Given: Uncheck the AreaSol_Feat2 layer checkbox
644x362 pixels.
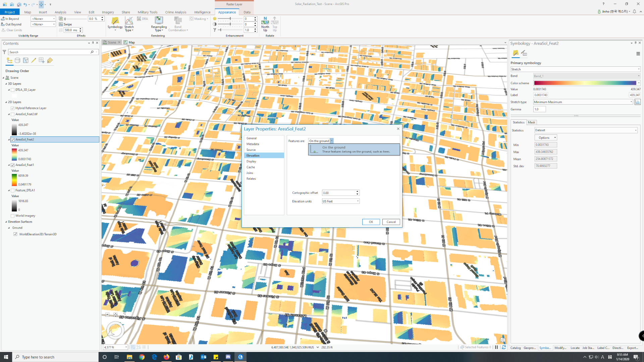Looking at the screenshot, I should click(x=13, y=139).
